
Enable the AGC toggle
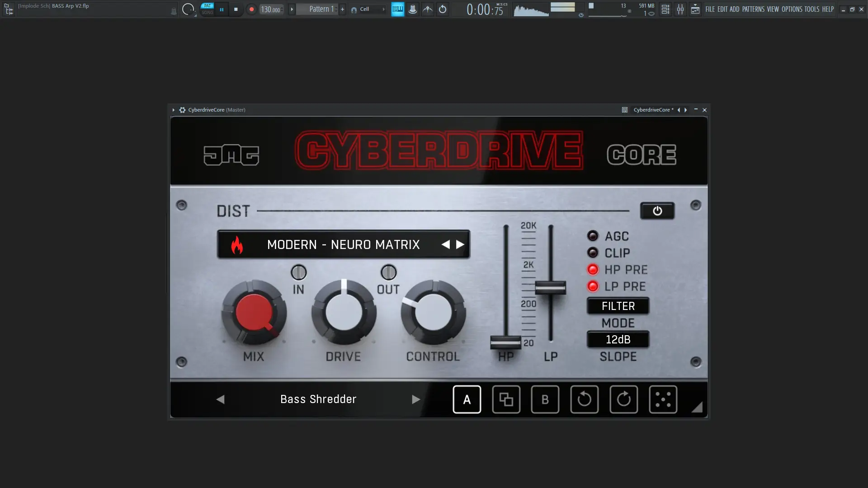(593, 236)
